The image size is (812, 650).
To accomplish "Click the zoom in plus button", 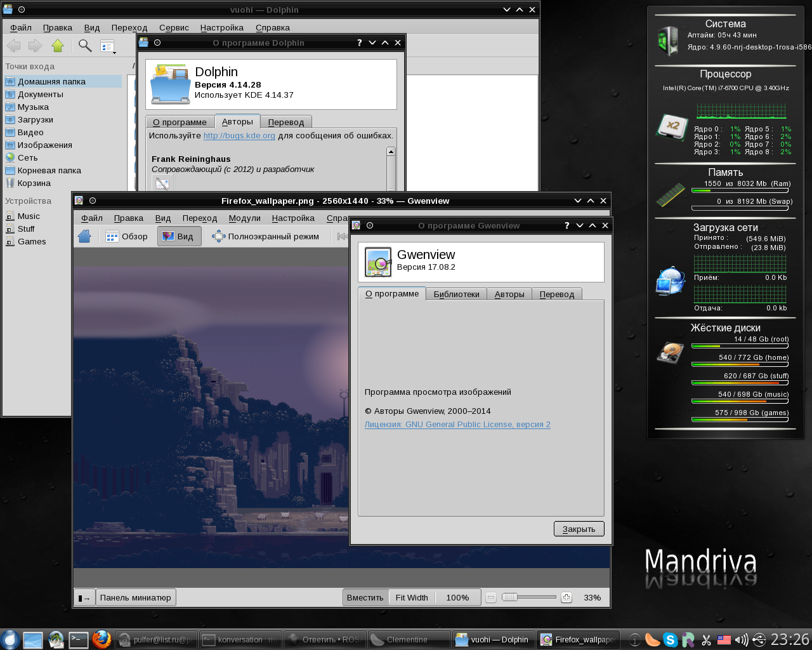I will 566,597.
